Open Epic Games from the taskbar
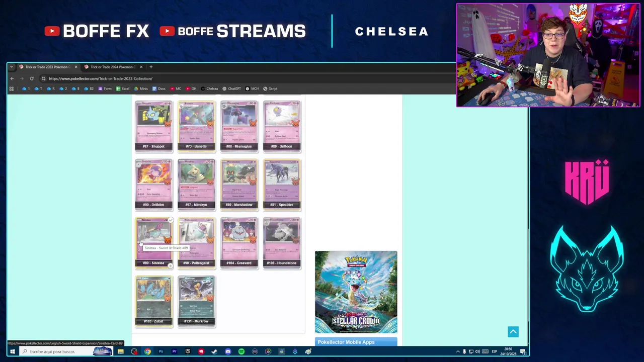The height and width of the screenshot is (362, 644). [x=188, y=351]
